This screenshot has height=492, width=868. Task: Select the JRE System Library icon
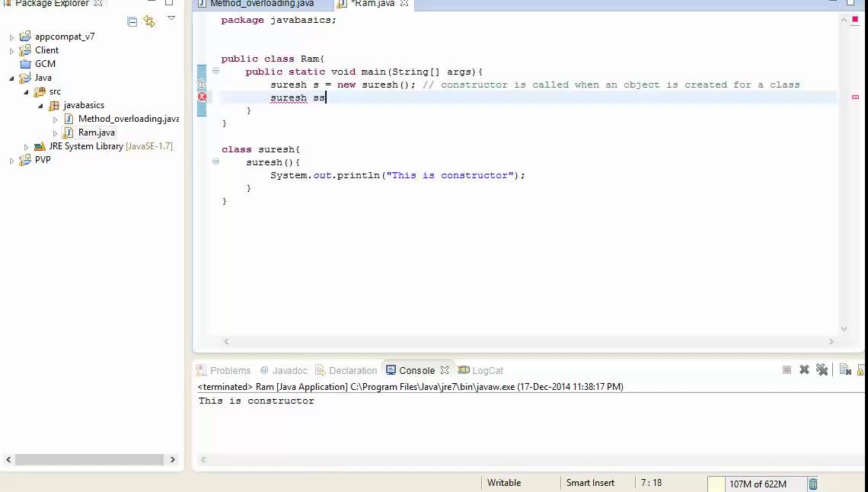pyautogui.click(x=40, y=146)
